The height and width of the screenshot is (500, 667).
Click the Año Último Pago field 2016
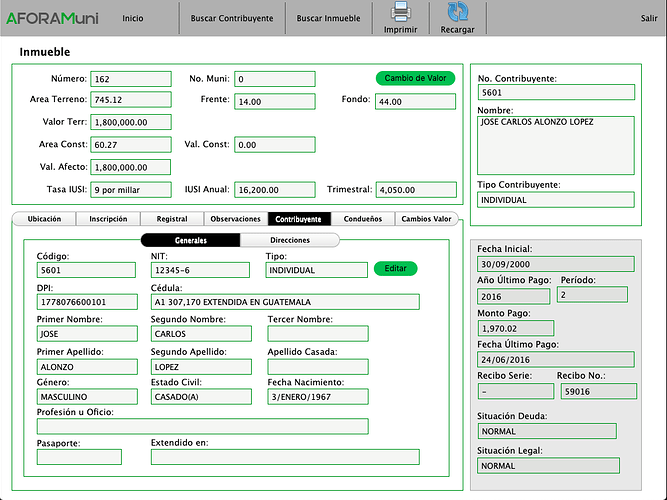tap(514, 297)
